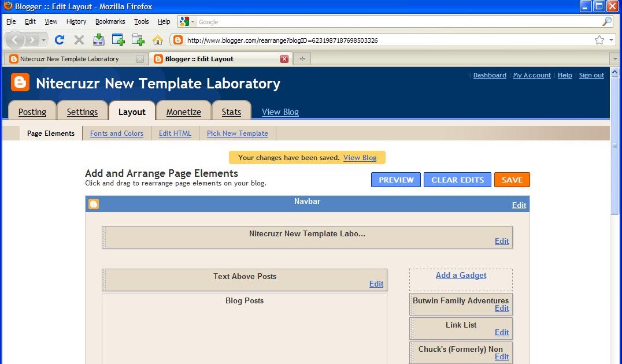The image size is (622, 364).
Task: Edit the Link List gadget
Action: pos(501,333)
